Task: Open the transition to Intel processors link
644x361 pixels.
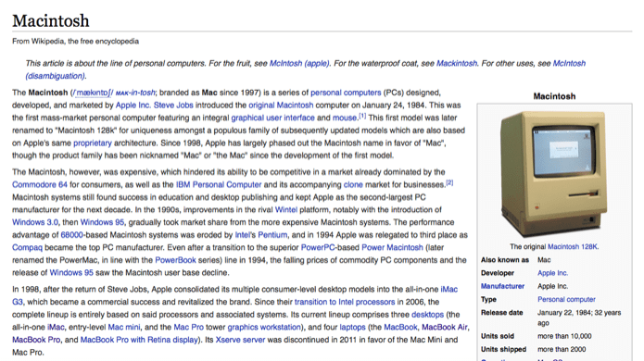Action: pos(345,302)
